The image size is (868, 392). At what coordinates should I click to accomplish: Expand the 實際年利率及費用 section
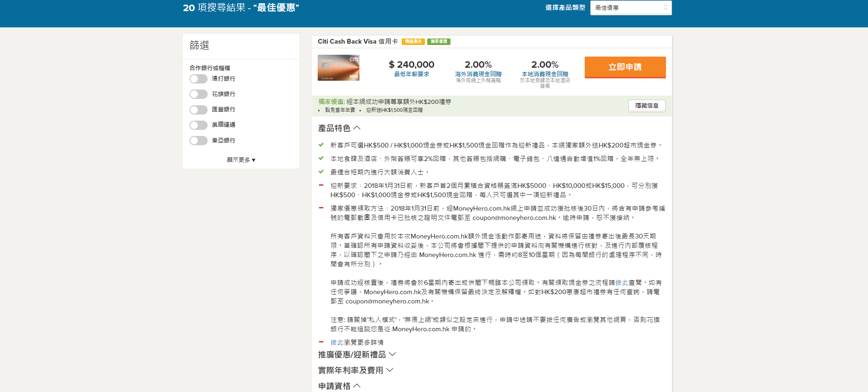pyautogui.click(x=355, y=370)
